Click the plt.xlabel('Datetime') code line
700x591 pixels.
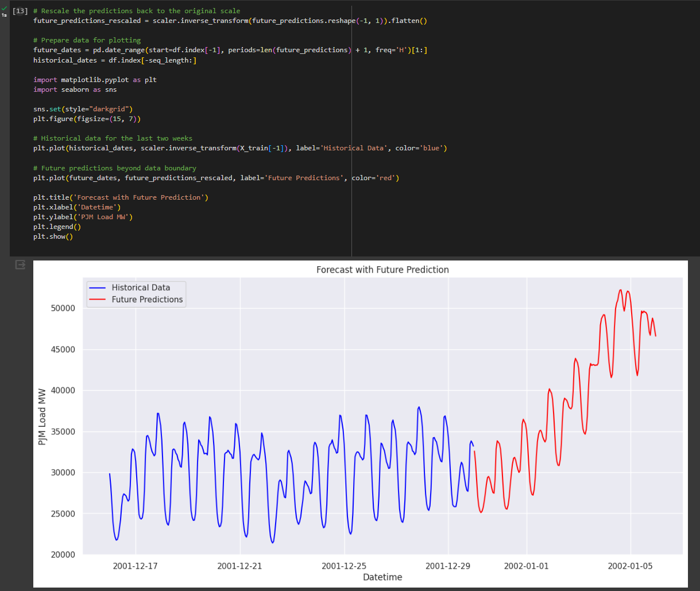(x=77, y=207)
